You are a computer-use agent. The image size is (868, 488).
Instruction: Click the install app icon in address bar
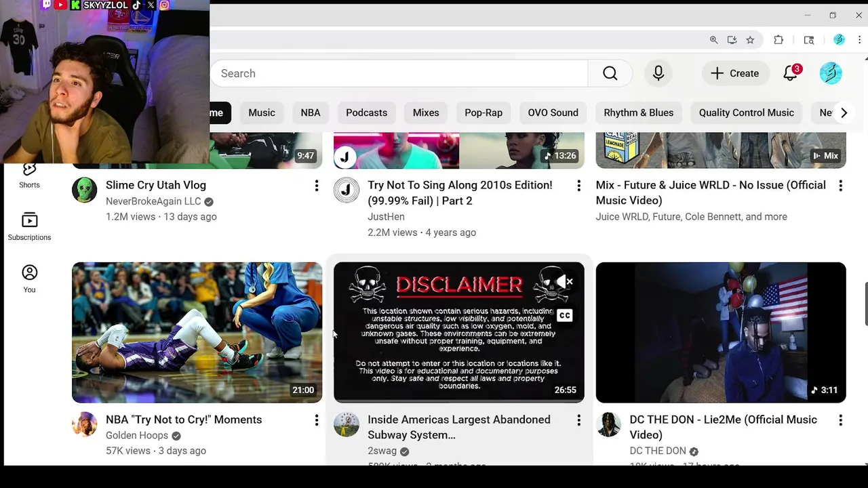[x=732, y=40]
